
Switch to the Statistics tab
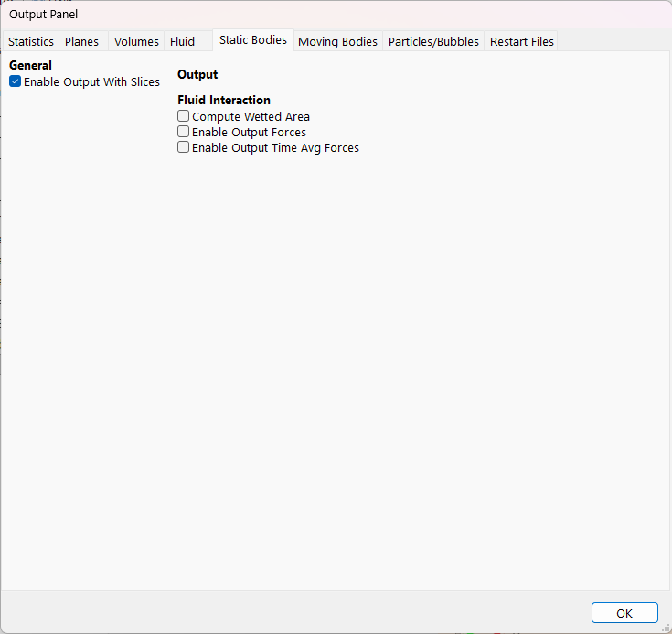[x=31, y=41]
